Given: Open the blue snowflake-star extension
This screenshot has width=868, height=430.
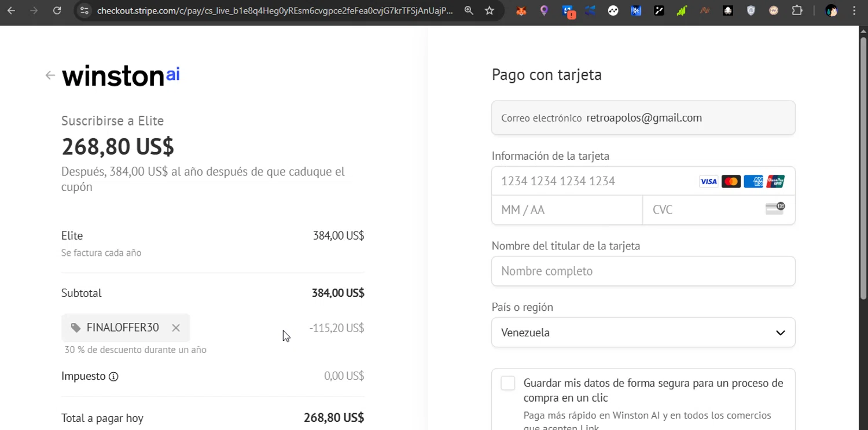Looking at the screenshot, I should point(636,10).
